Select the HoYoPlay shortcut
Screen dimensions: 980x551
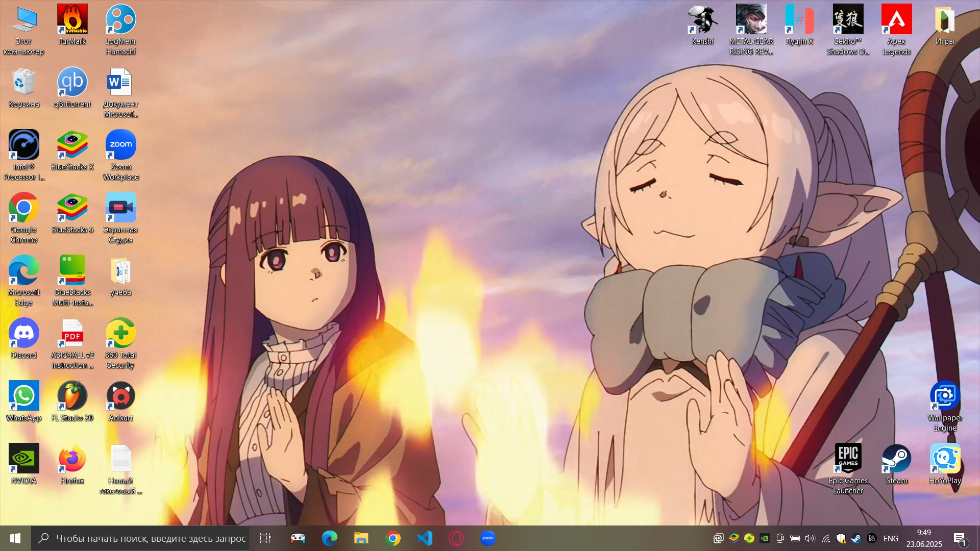coord(945,464)
